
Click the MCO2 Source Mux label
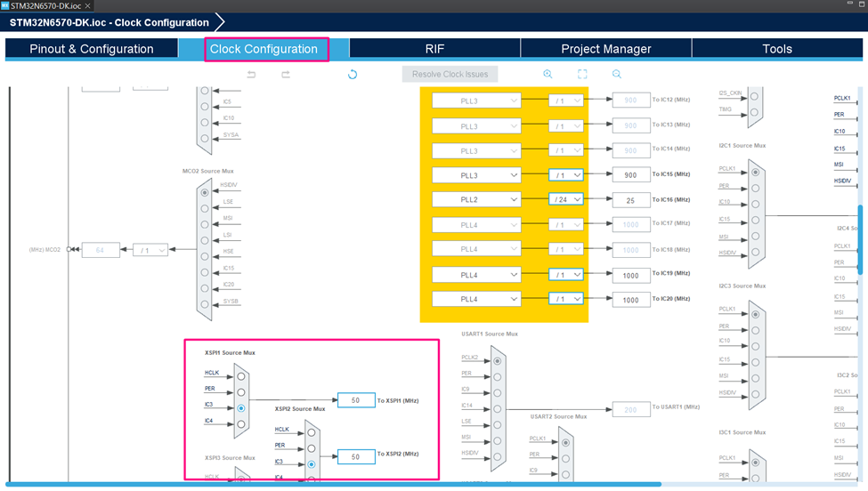pyautogui.click(x=208, y=172)
